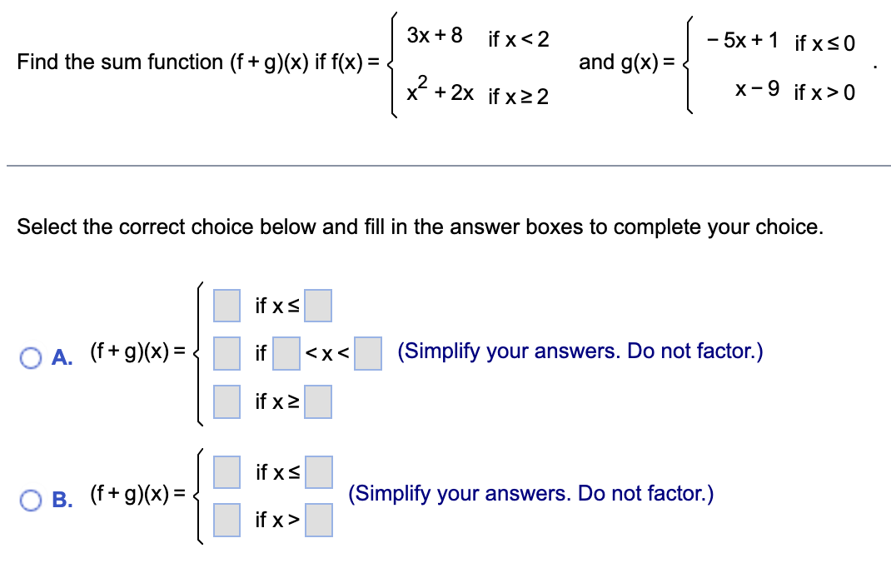891x588 pixels.
Task: Click the middle expression box in choice A
Action: click(x=226, y=353)
